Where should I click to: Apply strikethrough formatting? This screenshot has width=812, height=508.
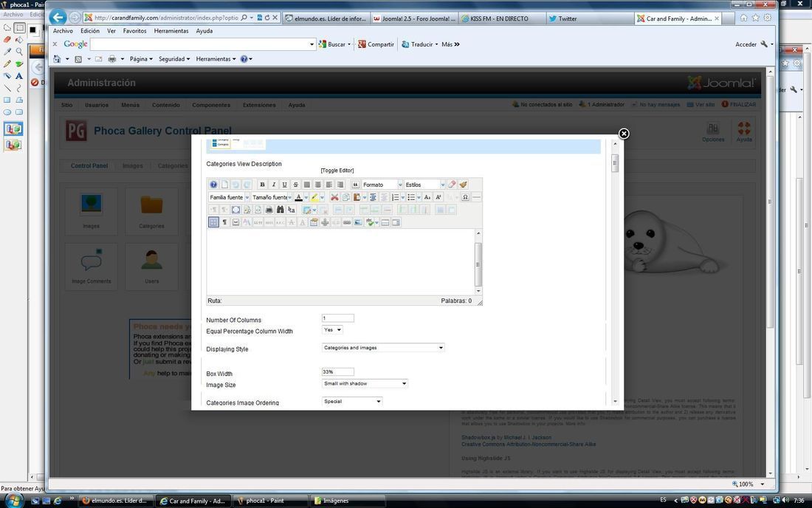[x=296, y=185]
